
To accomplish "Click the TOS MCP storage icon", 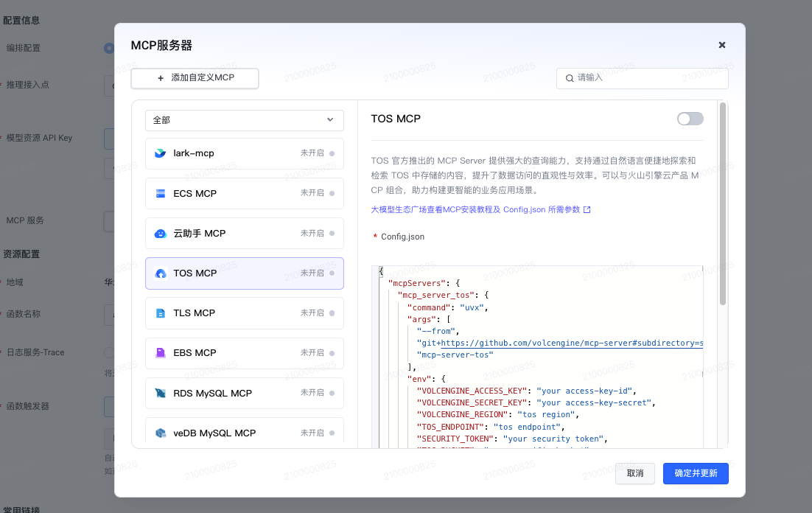I will [161, 273].
